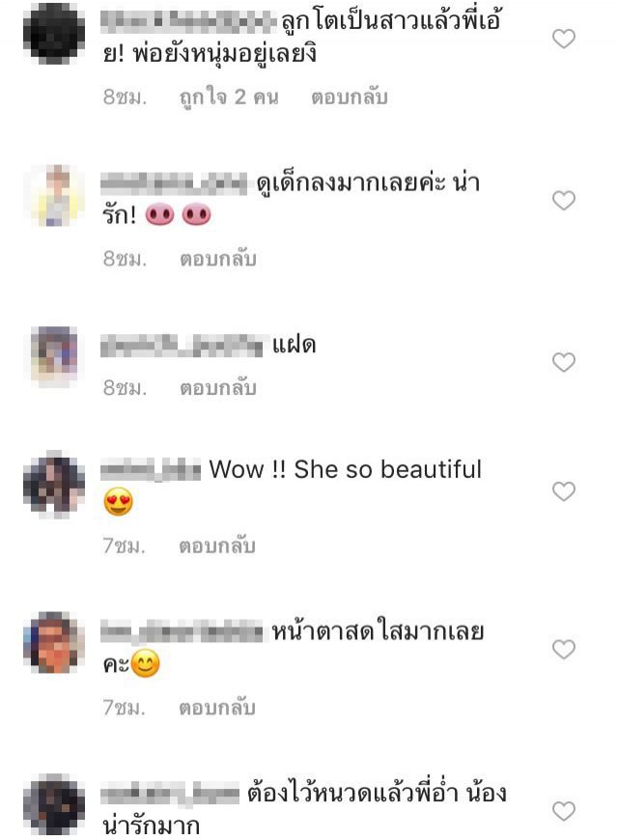Like the comment about daughter grown up
This screenshot has height=840, width=618.
click(x=563, y=39)
